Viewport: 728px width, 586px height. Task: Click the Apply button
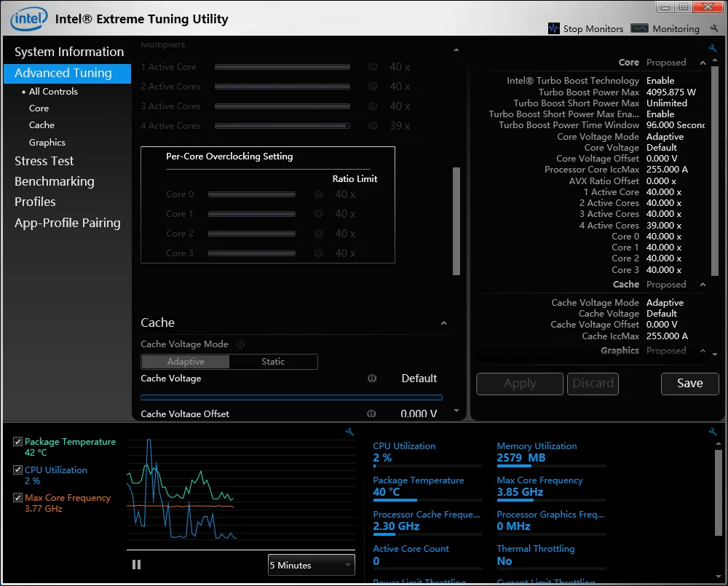520,384
